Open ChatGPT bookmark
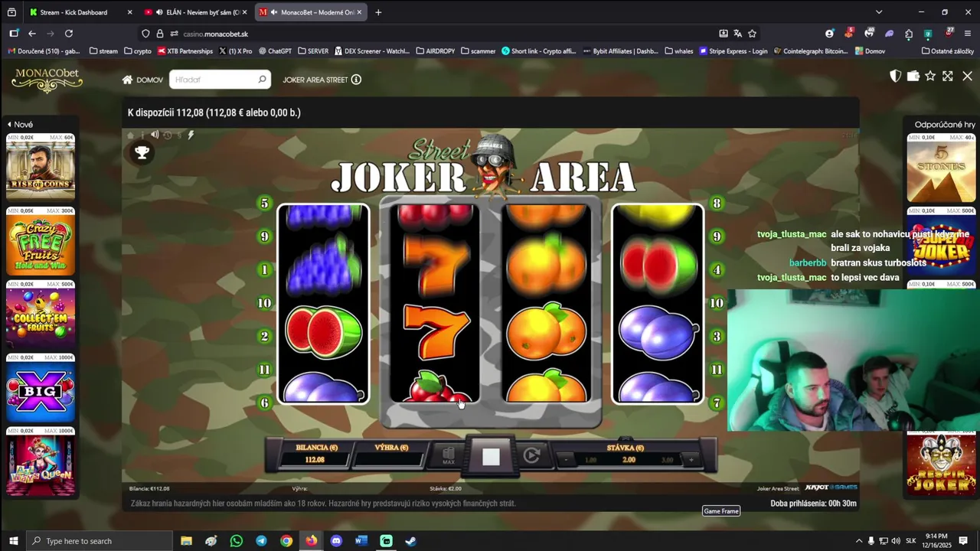The height and width of the screenshot is (551, 980). [x=275, y=51]
